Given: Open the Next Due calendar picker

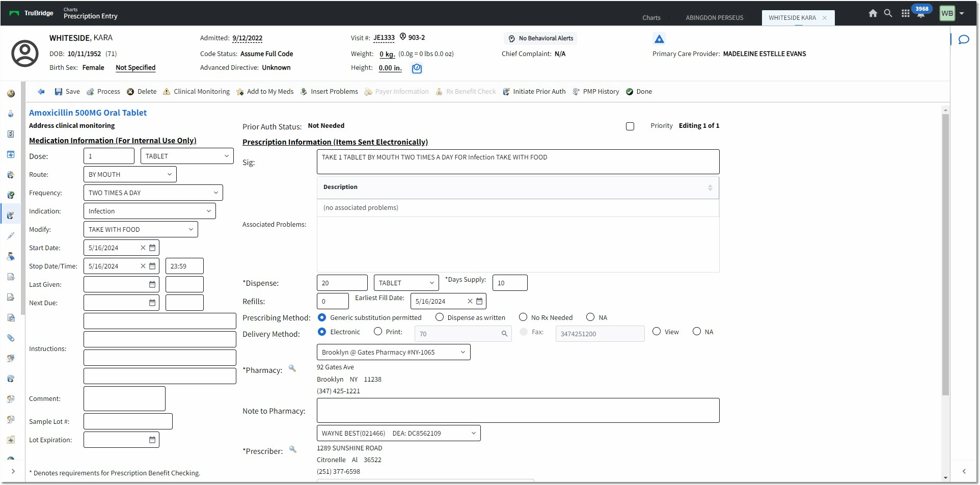Looking at the screenshot, I should [152, 303].
